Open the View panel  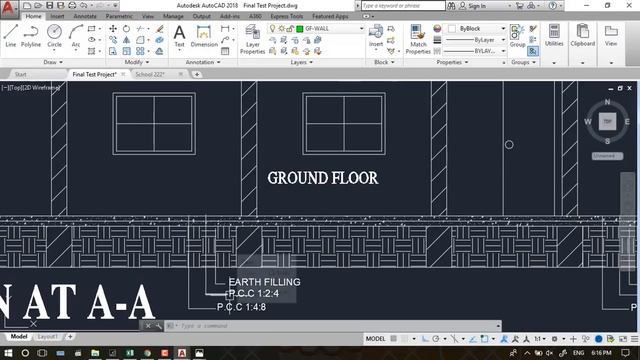click(x=611, y=35)
